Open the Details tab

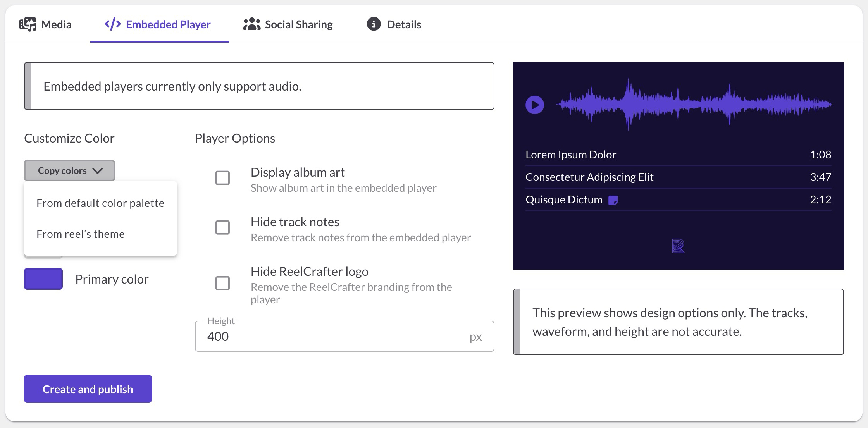(404, 24)
